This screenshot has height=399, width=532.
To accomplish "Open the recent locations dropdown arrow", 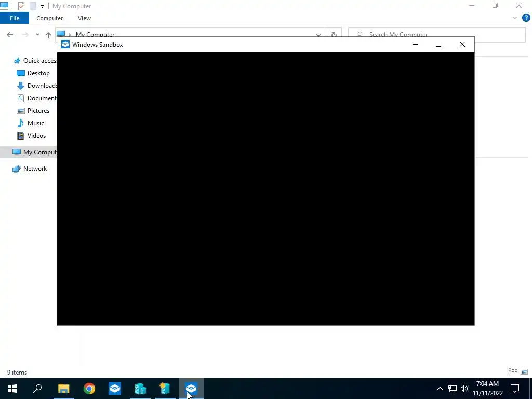I will 37,35.
